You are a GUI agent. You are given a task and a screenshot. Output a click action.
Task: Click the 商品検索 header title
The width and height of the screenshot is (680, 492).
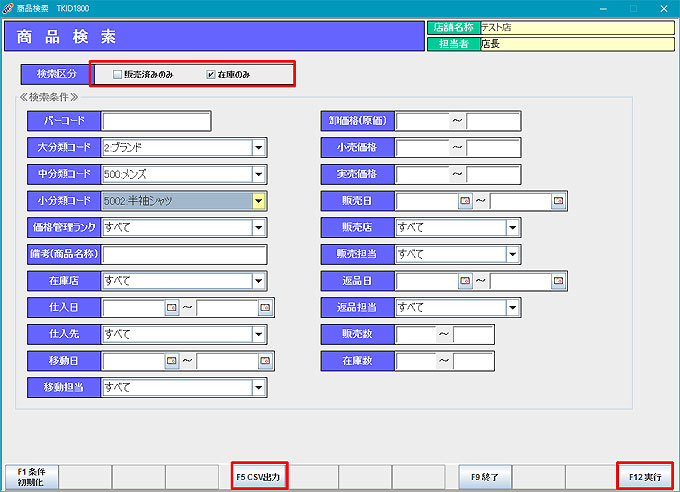[x=66, y=37]
